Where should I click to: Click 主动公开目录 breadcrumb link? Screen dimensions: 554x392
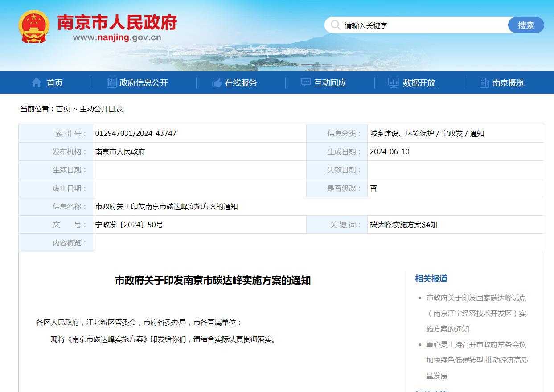tap(101, 109)
